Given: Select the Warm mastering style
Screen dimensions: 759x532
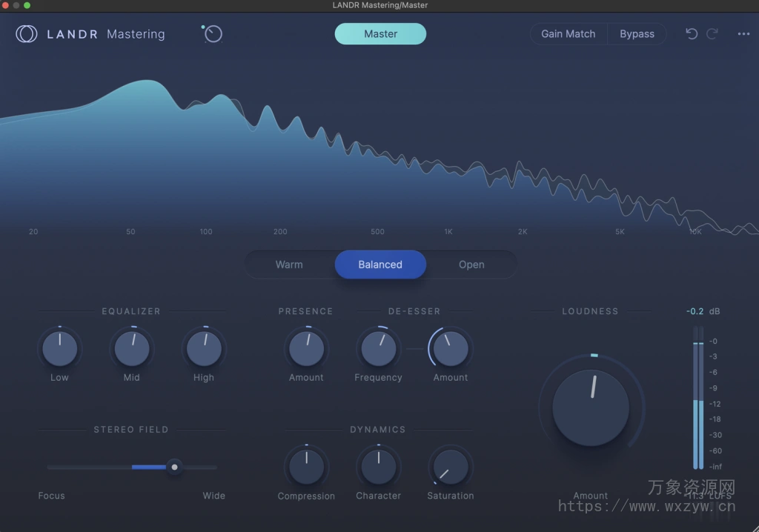Looking at the screenshot, I should [289, 265].
